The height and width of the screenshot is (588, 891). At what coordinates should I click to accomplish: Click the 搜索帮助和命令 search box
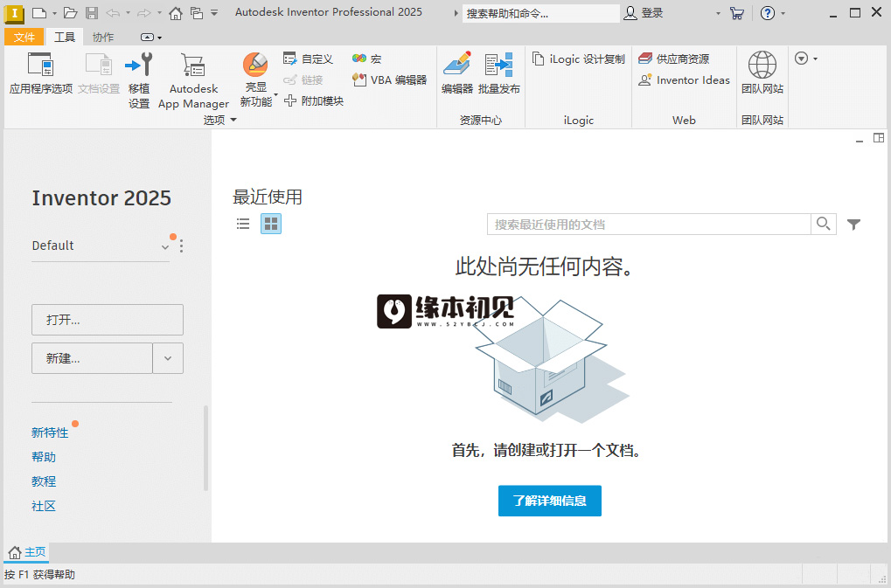click(x=541, y=13)
